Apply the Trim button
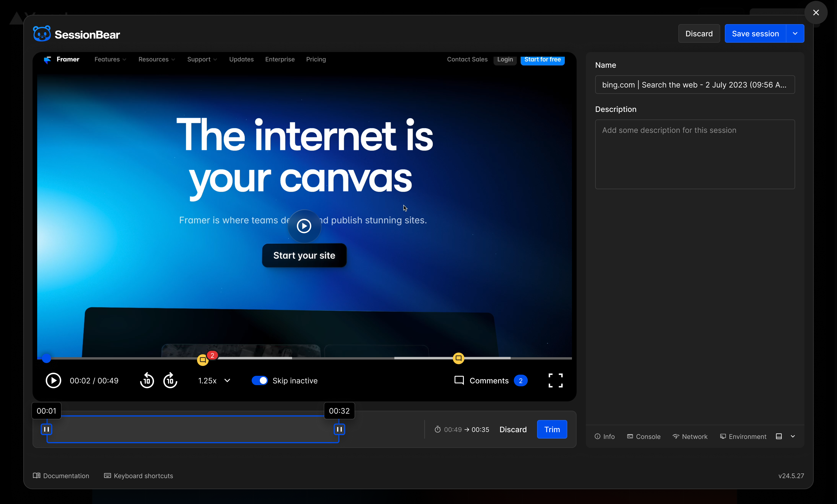The width and height of the screenshot is (837, 504). tap(552, 429)
